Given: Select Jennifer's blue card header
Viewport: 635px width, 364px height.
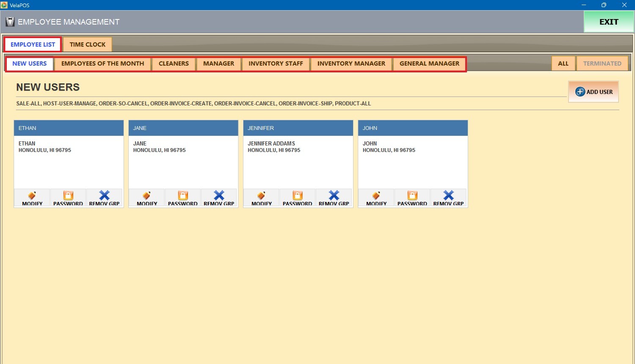Looking at the screenshot, I should (x=298, y=128).
